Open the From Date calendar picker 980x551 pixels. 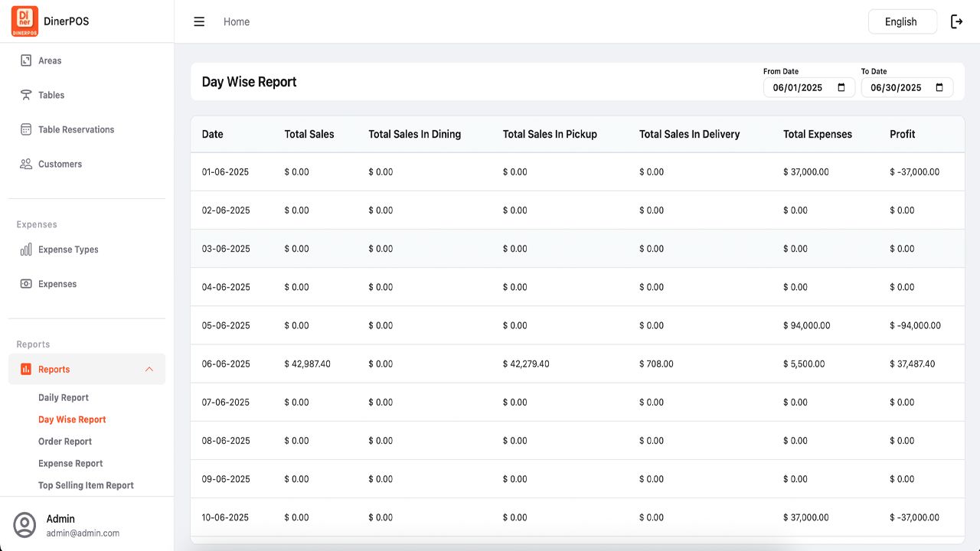click(x=841, y=87)
